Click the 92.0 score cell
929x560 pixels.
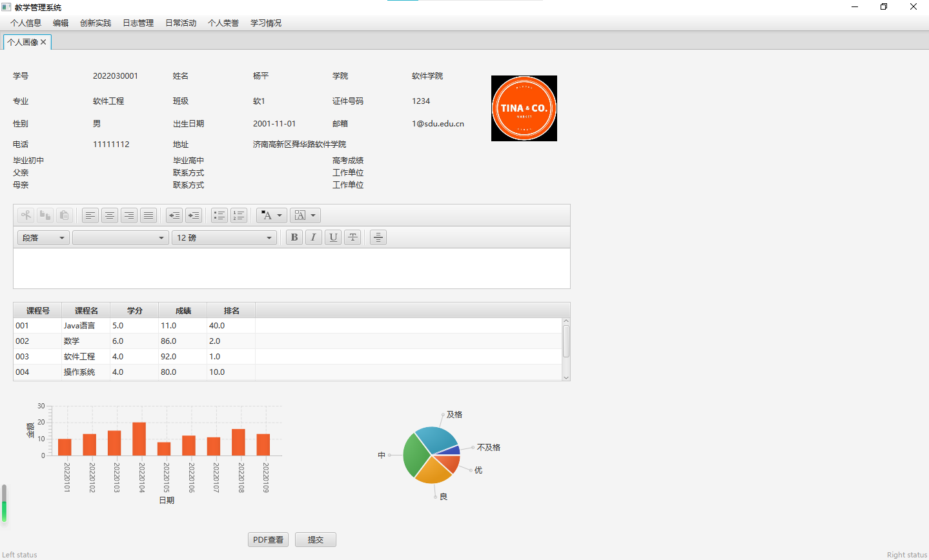[183, 357]
